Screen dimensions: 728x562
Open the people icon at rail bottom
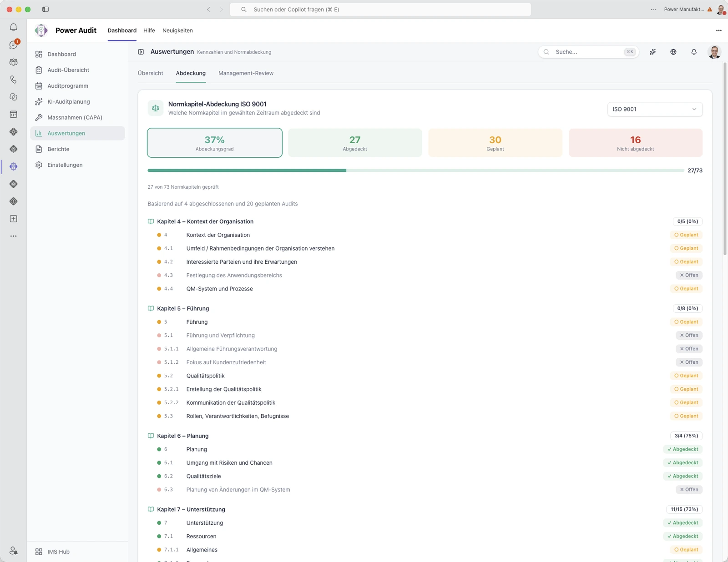(x=14, y=551)
